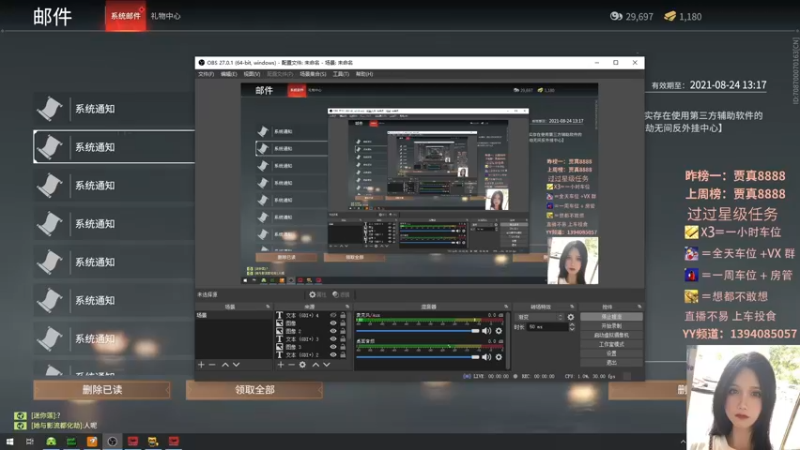Switch to the 系统邮件 tab
The height and width of the screenshot is (450, 800).
(126, 16)
